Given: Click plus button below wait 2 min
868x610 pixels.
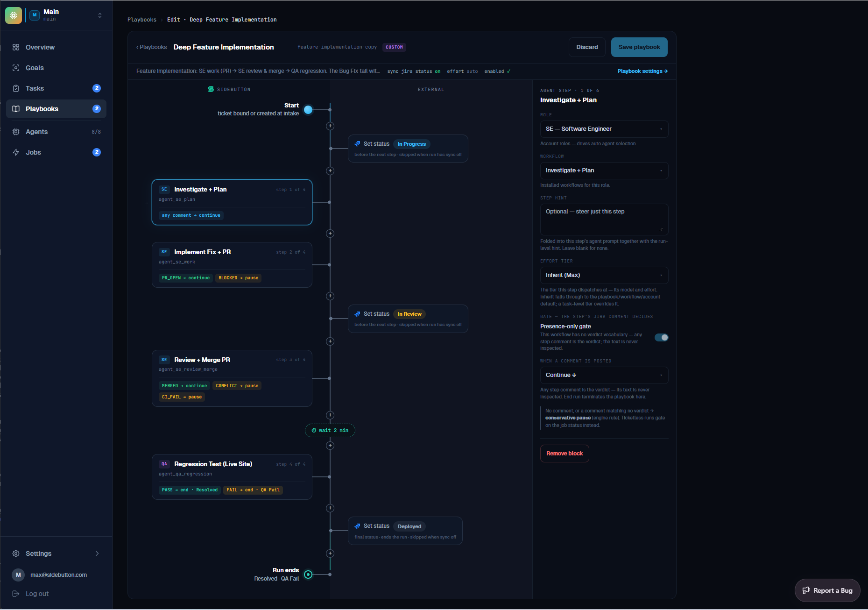Looking at the screenshot, I should pyautogui.click(x=330, y=446).
